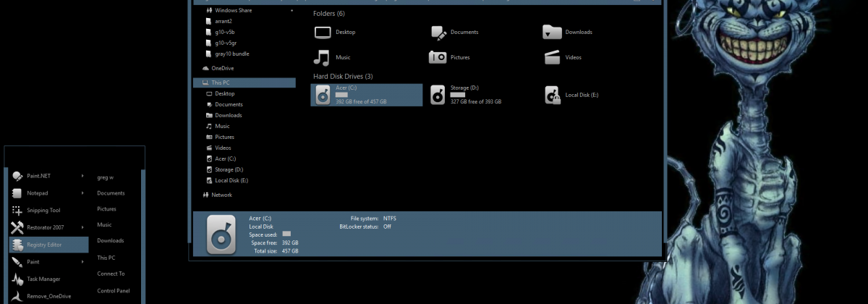The height and width of the screenshot is (304, 868).
Task: Expand the Notepad submenu arrow
Action: tap(82, 193)
